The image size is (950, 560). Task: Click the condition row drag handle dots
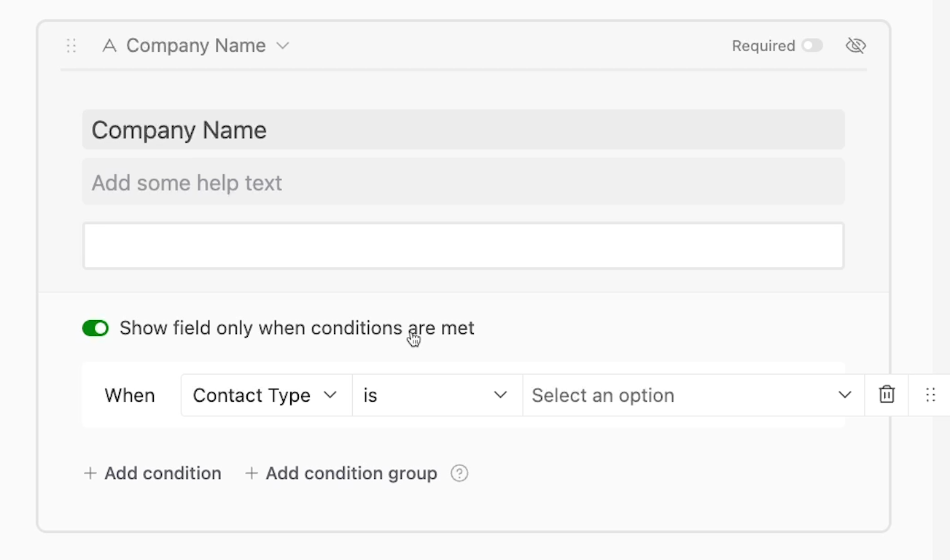pyautogui.click(x=930, y=395)
